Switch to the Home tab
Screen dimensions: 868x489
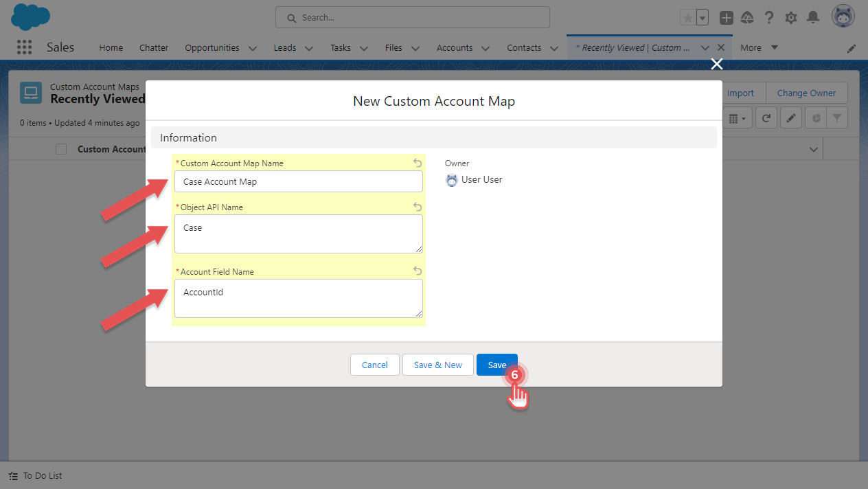click(111, 47)
